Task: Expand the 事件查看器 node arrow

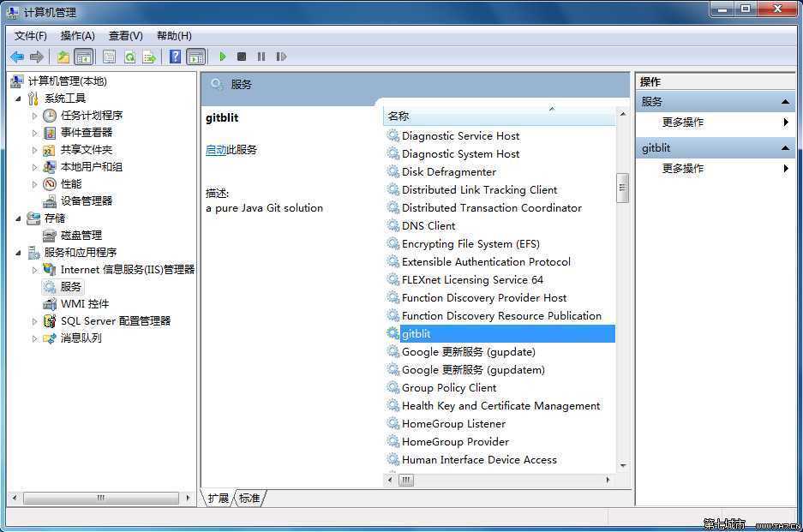Action: point(34,133)
